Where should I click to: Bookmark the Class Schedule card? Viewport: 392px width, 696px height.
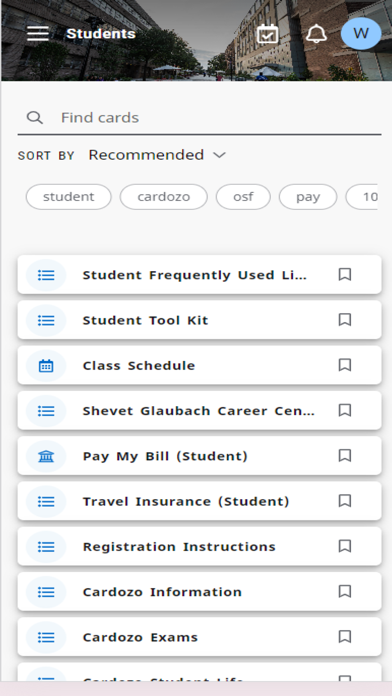tap(345, 365)
